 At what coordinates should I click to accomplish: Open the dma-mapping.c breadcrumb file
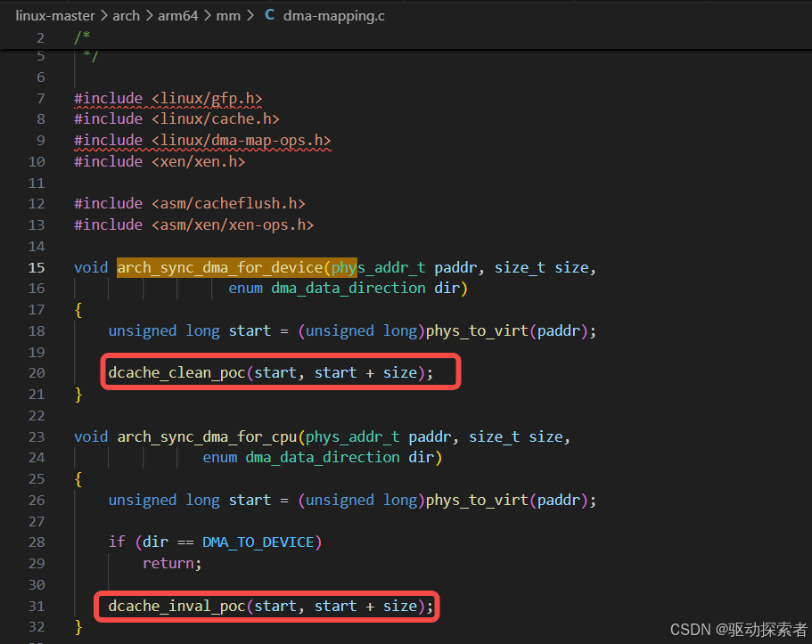point(333,16)
